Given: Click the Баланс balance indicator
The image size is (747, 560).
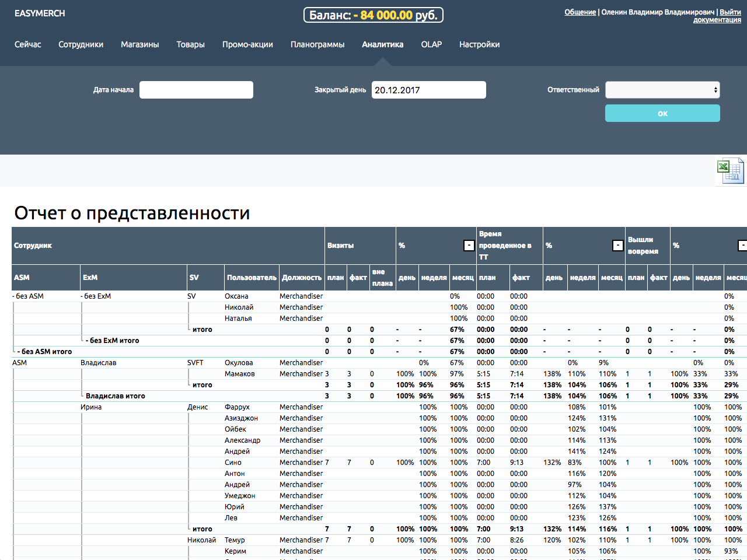Looking at the screenshot, I should 373,15.
